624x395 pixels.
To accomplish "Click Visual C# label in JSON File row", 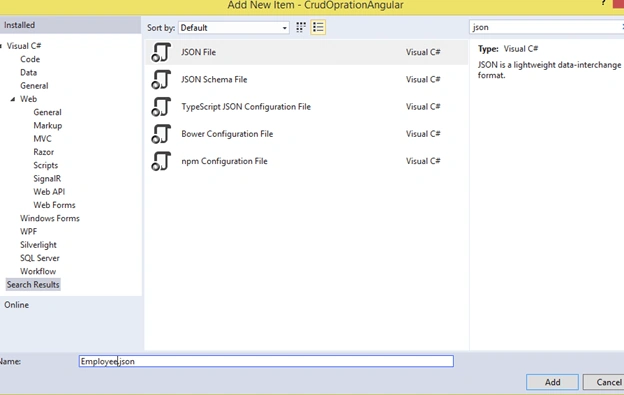I will point(423,53).
